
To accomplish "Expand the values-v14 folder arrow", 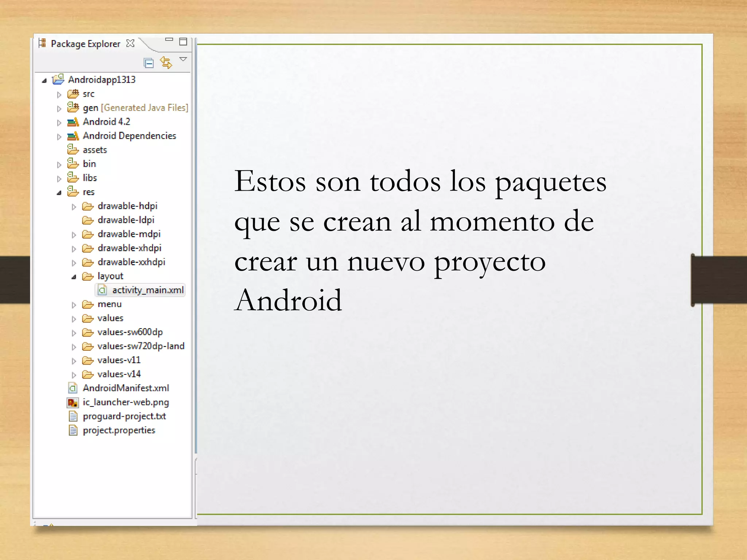I will (74, 375).
